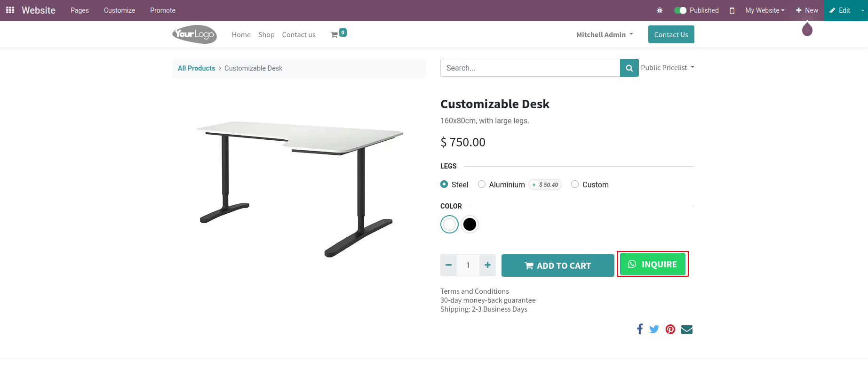Pick the black color swatch
Viewport: 868px width, 370px height.
(470, 225)
